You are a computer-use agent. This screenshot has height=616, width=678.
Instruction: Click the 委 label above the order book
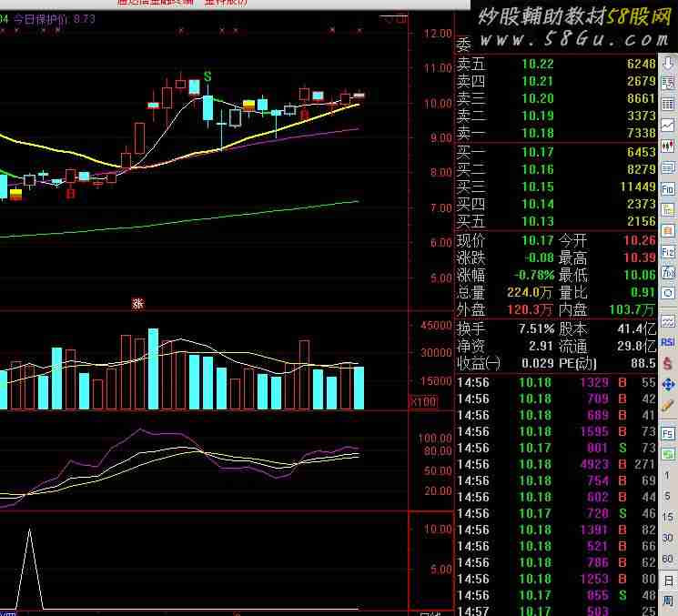pyautogui.click(x=464, y=45)
